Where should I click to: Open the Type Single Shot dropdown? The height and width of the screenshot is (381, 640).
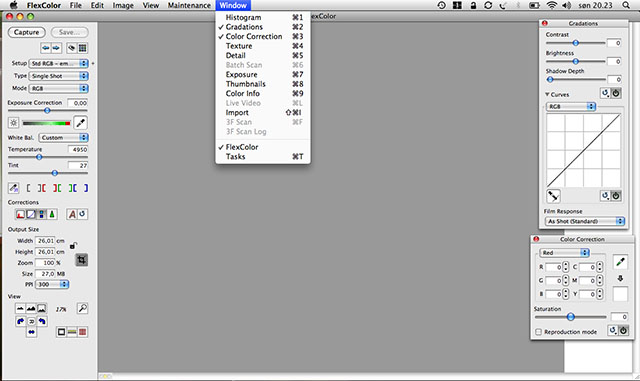[x=58, y=76]
